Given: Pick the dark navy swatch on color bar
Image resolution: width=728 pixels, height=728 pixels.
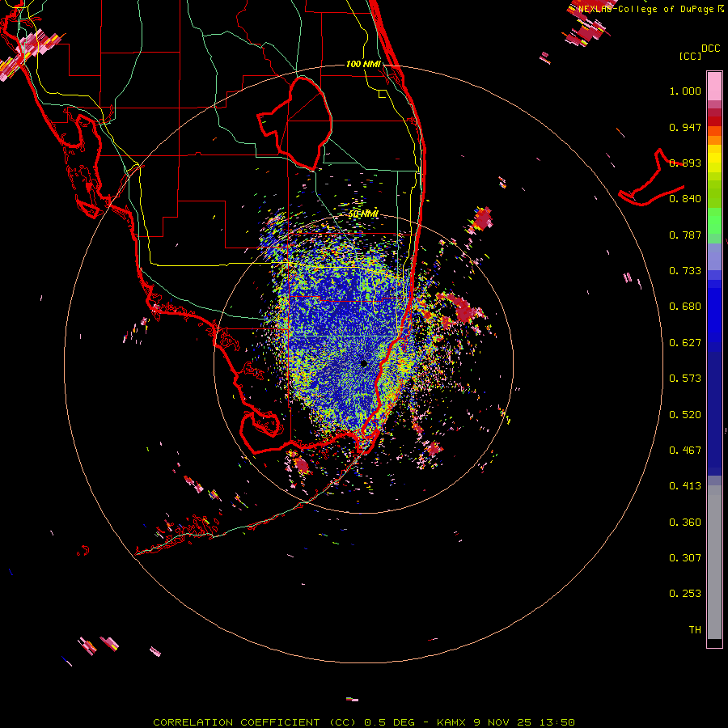Looking at the screenshot, I should tap(714, 413).
